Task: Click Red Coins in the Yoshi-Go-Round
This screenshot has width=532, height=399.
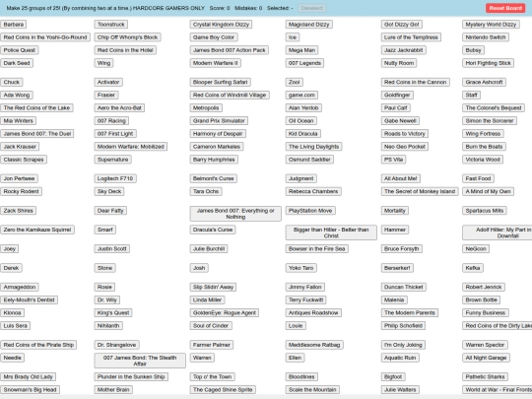Action: point(45,37)
